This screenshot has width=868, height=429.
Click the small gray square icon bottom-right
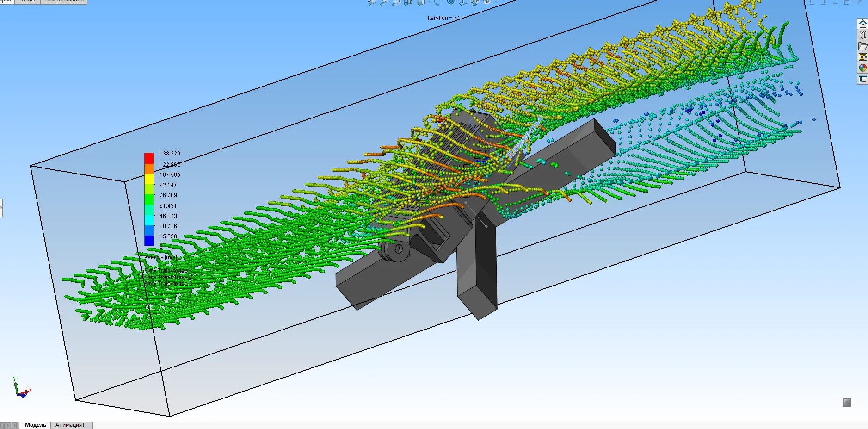pos(847,402)
